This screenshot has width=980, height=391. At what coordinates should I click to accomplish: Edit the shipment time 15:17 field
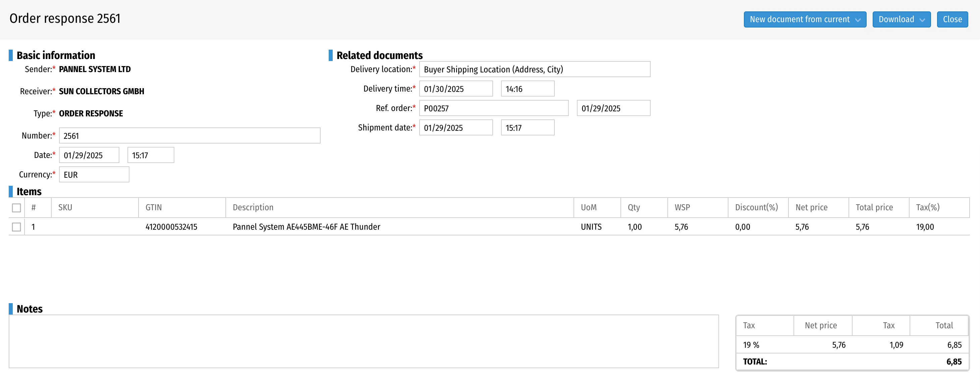pos(527,127)
